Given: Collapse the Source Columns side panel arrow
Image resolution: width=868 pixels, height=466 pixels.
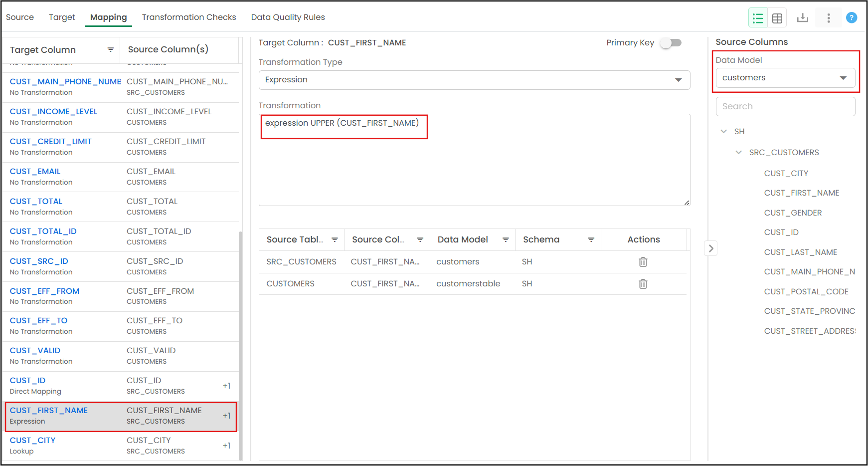Looking at the screenshot, I should 711,248.
